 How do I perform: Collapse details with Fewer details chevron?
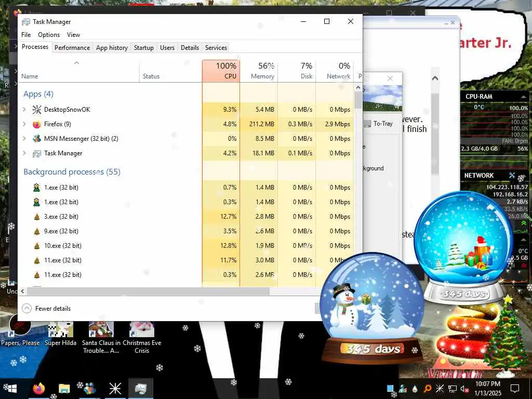pyautogui.click(x=26, y=309)
